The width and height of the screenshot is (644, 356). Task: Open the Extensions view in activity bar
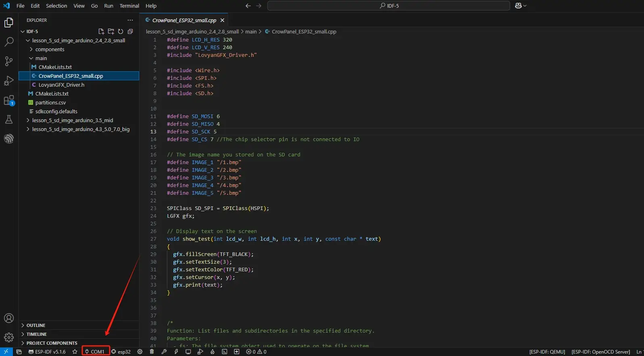click(x=8, y=100)
